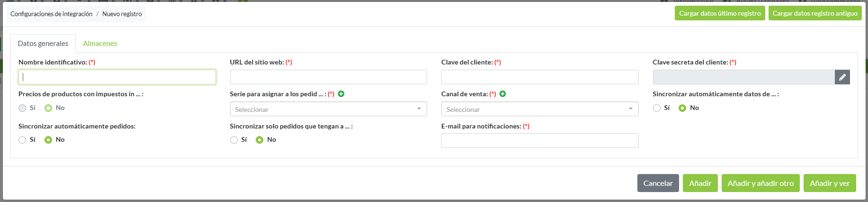
Task: Select Sí for Sincronizar automáticamente pedidos
Action: click(x=22, y=140)
